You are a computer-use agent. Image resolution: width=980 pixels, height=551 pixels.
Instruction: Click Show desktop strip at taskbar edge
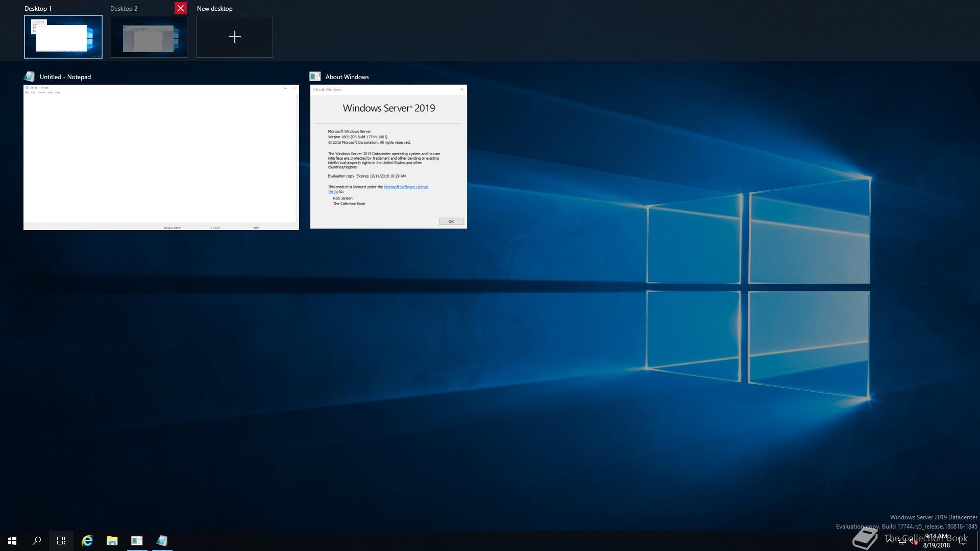pos(978,541)
